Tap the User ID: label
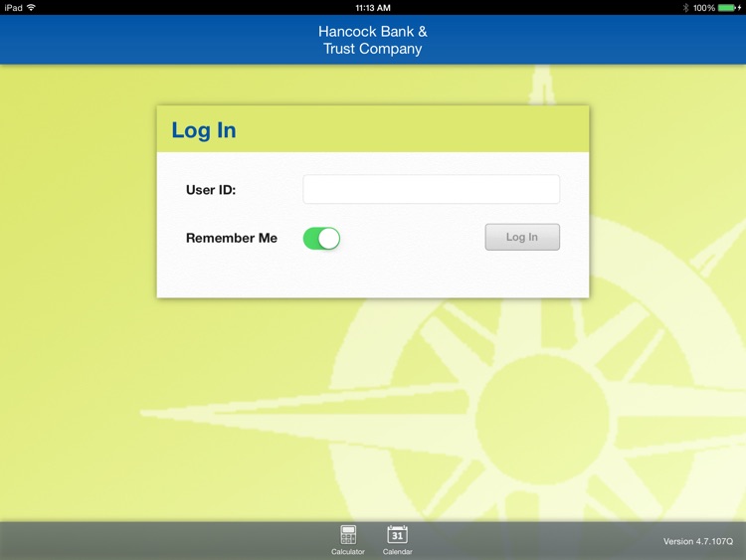Screen dimensions: 746x560 coord(211,190)
